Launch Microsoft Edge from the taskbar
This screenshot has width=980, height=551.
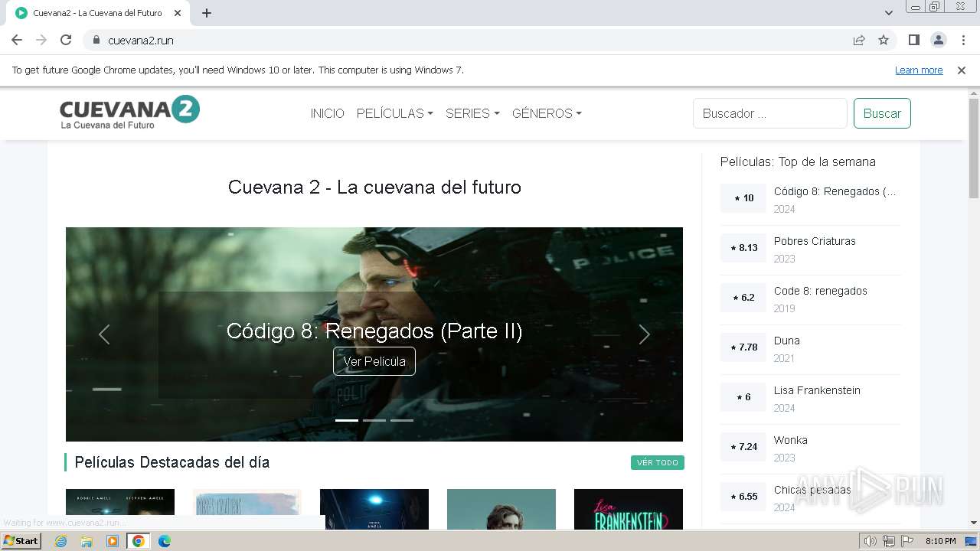pyautogui.click(x=165, y=541)
